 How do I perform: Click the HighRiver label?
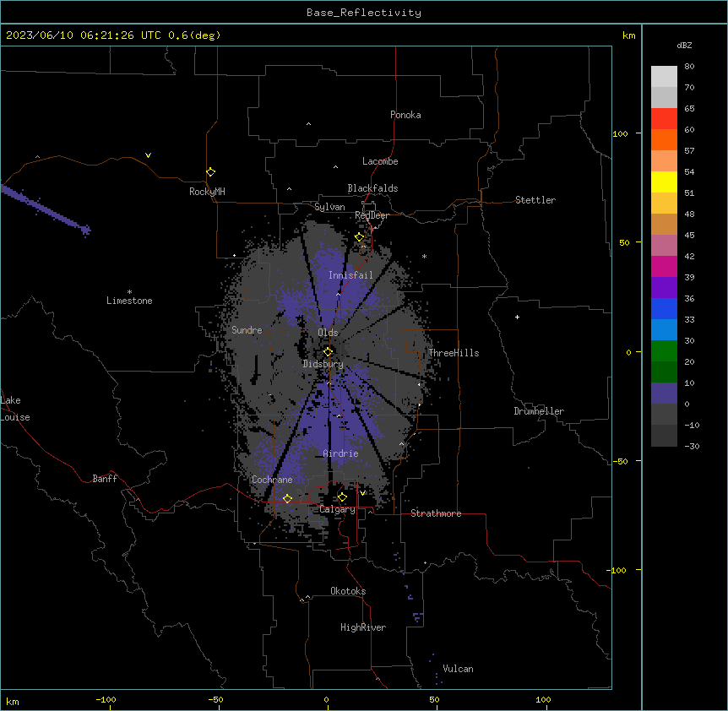(x=363, y=627)
